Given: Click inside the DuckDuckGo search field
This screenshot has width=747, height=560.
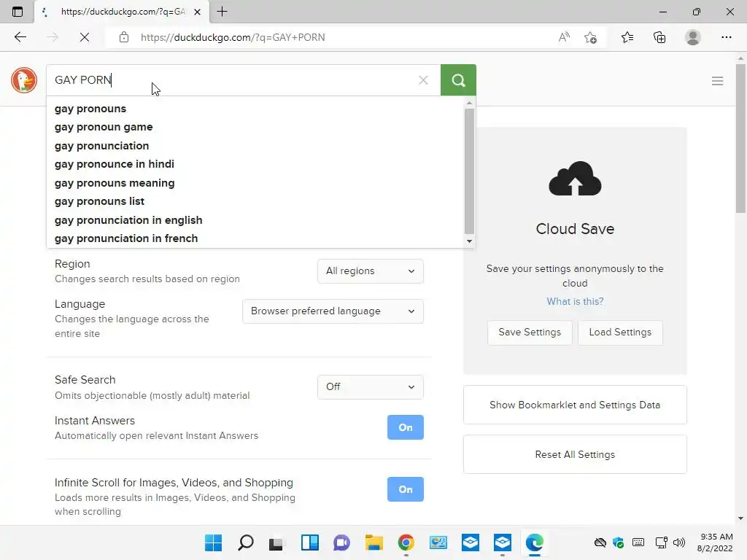Looking at the screenshot, I should pyautogui.click(x=243, y=80).
